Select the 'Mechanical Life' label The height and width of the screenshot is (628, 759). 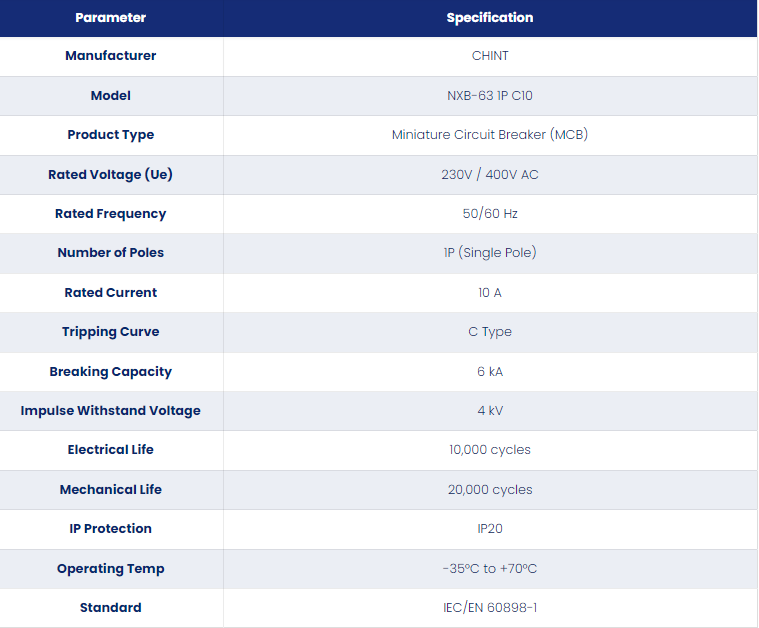110,490
